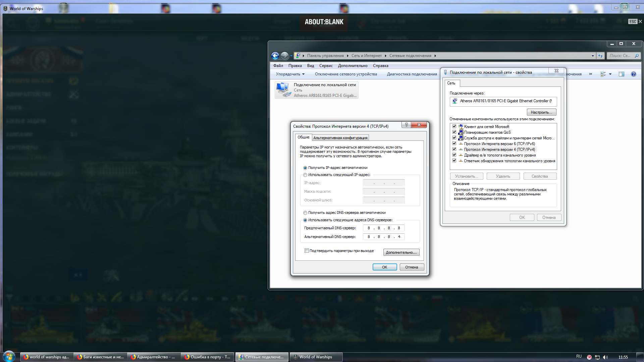Click the 'Дополнительно...' button

401,252
